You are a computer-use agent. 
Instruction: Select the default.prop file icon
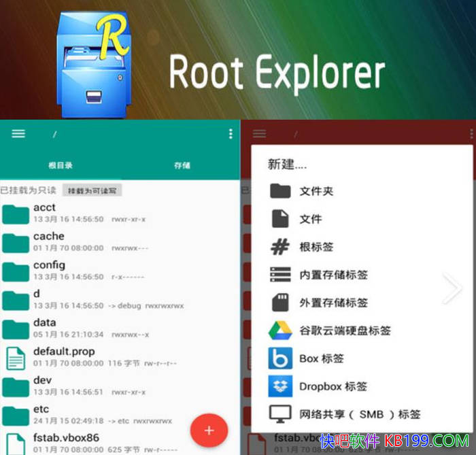tap(16, 358)
